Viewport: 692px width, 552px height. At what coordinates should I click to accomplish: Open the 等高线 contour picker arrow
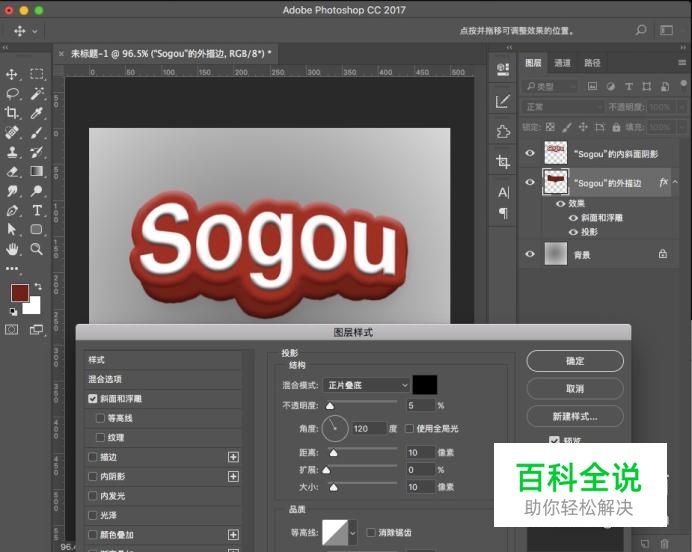tap(353, 533)
